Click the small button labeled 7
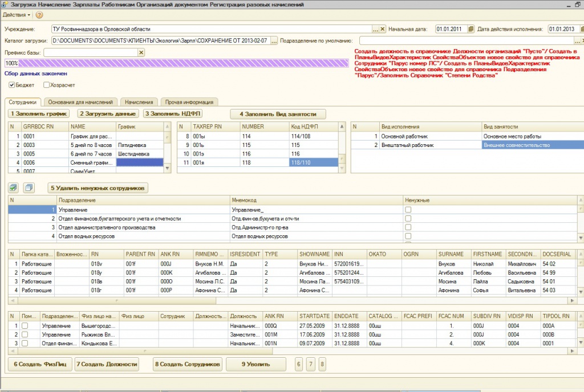584x392 pixels. click(x=311, y=364)
